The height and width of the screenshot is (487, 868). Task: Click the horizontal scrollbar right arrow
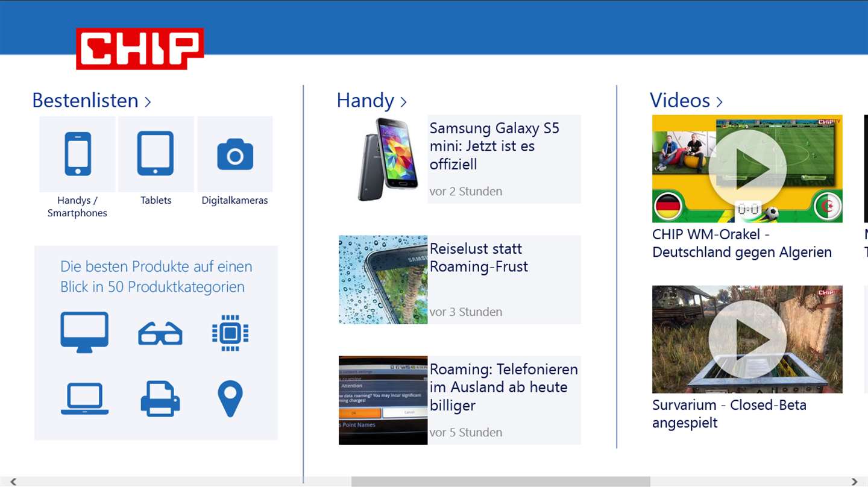coord(854,482)
